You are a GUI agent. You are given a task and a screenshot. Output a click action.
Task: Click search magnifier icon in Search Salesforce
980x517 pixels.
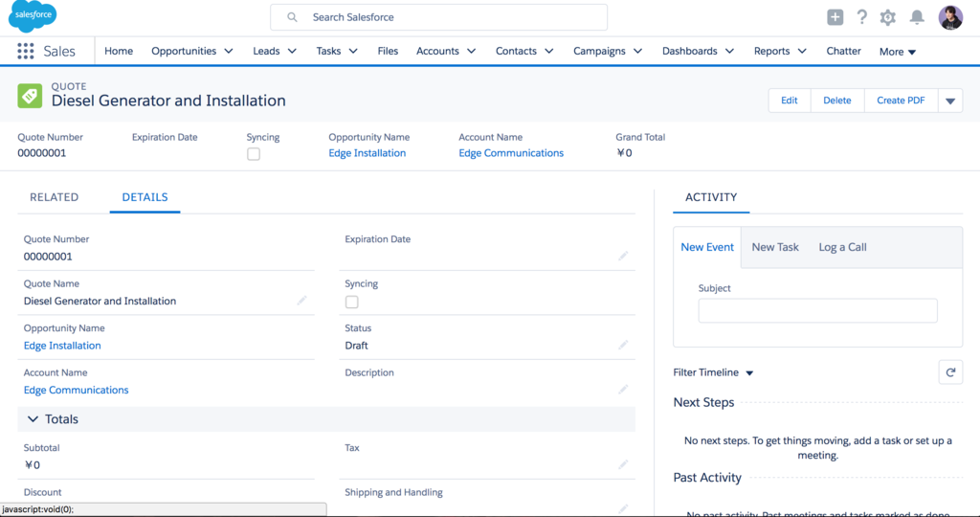(292, 17)
